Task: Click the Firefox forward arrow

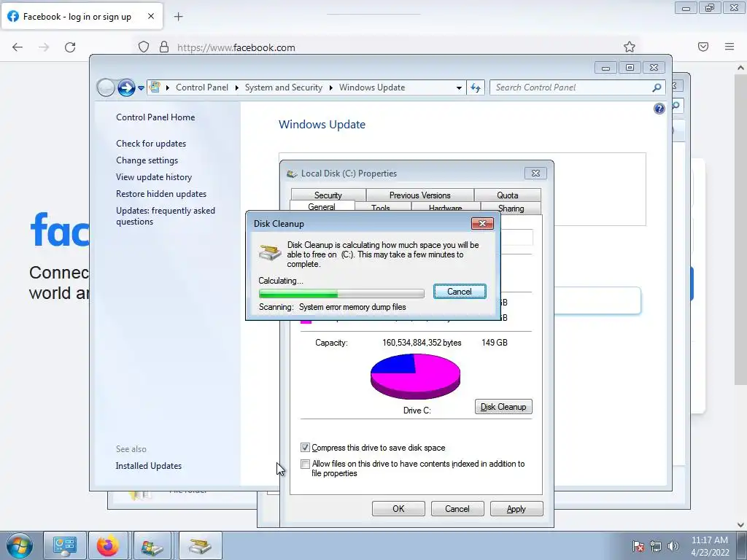Action: 44,47
